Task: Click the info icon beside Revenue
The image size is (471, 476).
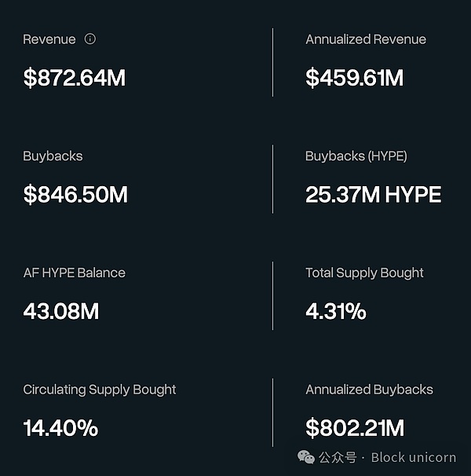Action: (90, 38)
